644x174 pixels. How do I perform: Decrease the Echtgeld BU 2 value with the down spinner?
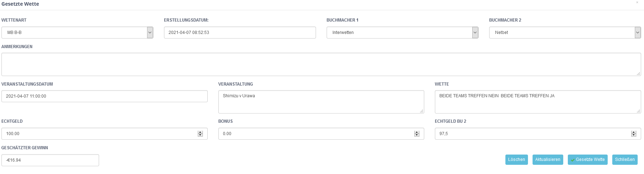click(634, 135)
